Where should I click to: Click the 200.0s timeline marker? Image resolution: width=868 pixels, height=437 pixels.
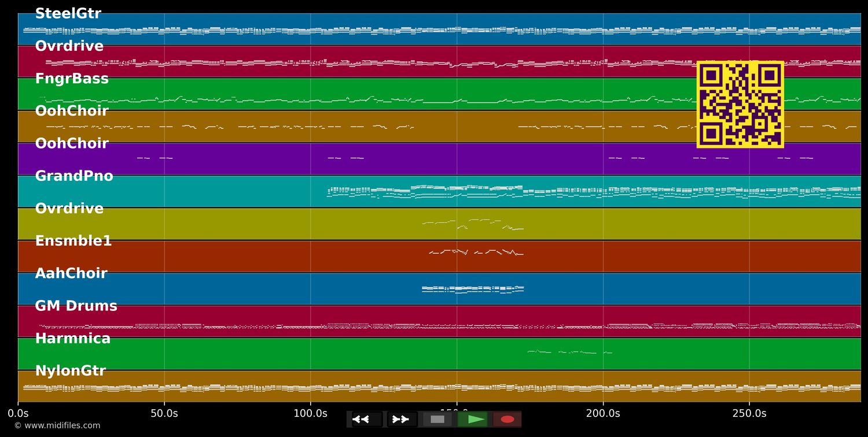pos(603,413)
